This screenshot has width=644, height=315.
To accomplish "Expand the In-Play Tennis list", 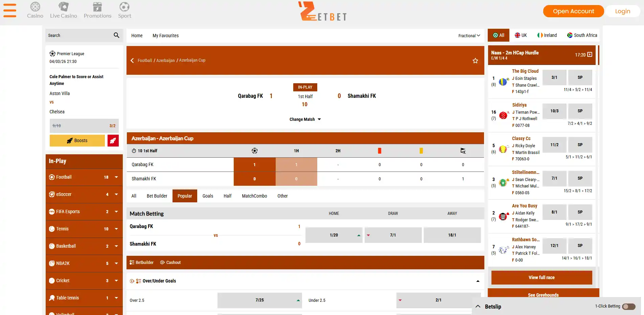I will [116, 229].
